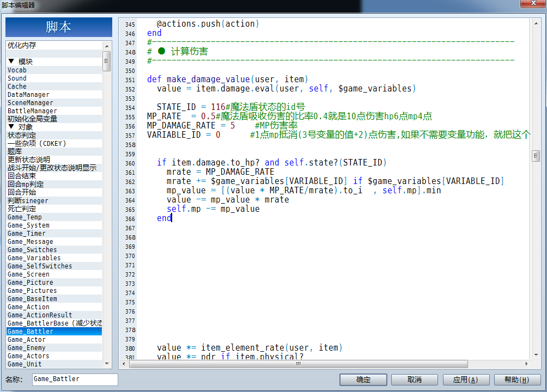
Task: Select the 初始化全局变量 script
Action: (54, 119)
